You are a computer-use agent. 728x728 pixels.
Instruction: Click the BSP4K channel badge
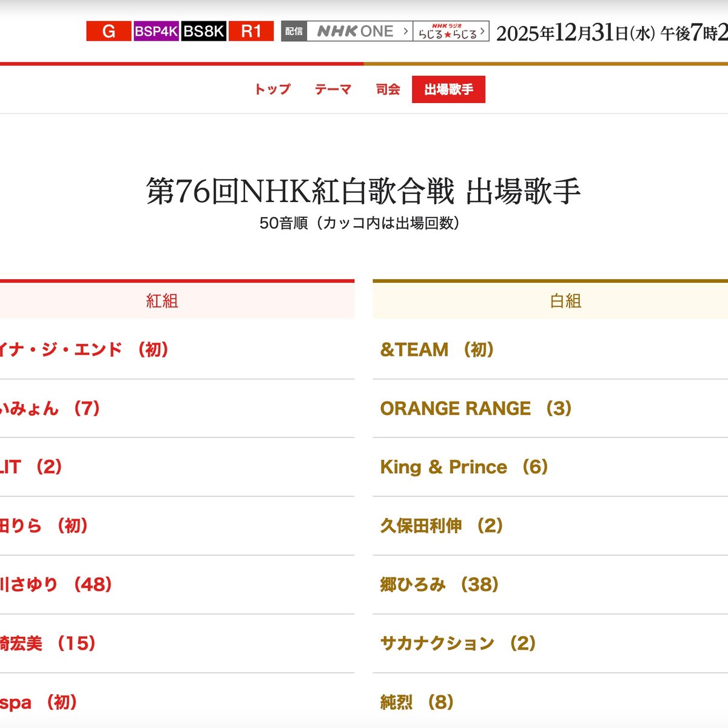click(155, 32)
